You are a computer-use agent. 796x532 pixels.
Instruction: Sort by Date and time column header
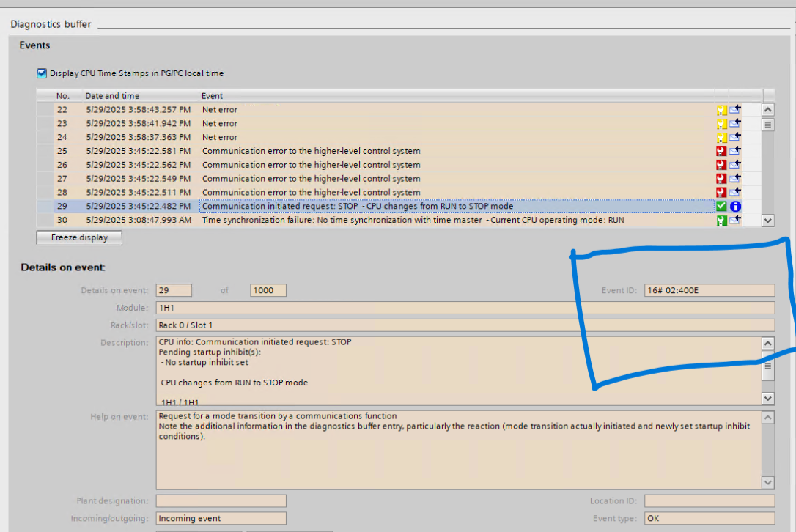[112, 96]
